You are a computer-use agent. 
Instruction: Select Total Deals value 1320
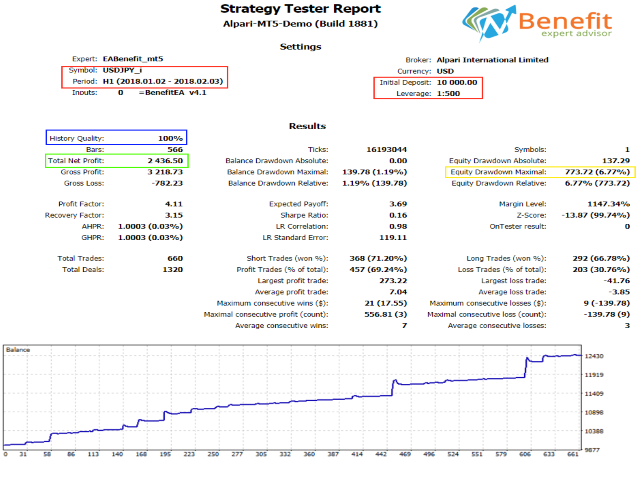[173, 269]
